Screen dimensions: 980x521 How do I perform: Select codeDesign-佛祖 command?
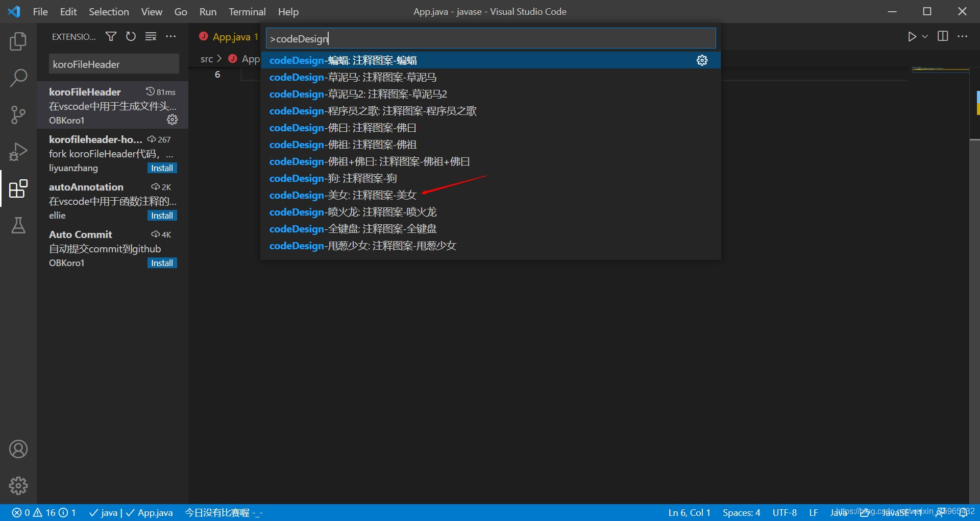tap(491, 145)
